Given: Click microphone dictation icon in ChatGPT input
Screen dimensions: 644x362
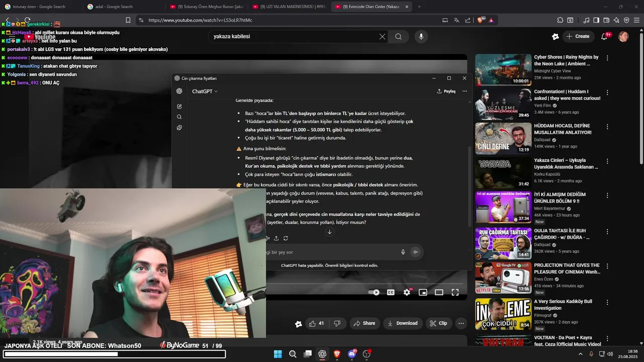Looking at the screenshot, I should point(403,252).
